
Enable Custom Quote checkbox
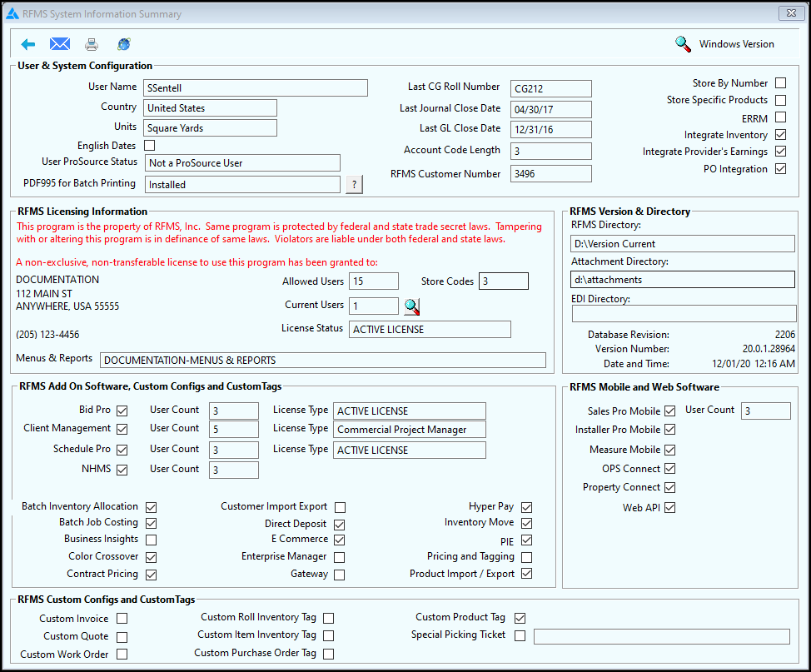(x=122, y=637)
